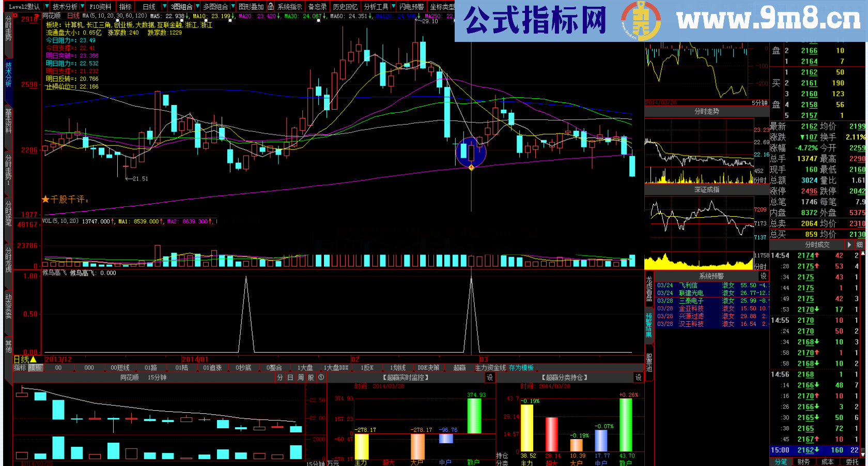Viewport: 868px width, 466px height.
Task: Switch mini chart to 日 period
Action: [290, 378]
